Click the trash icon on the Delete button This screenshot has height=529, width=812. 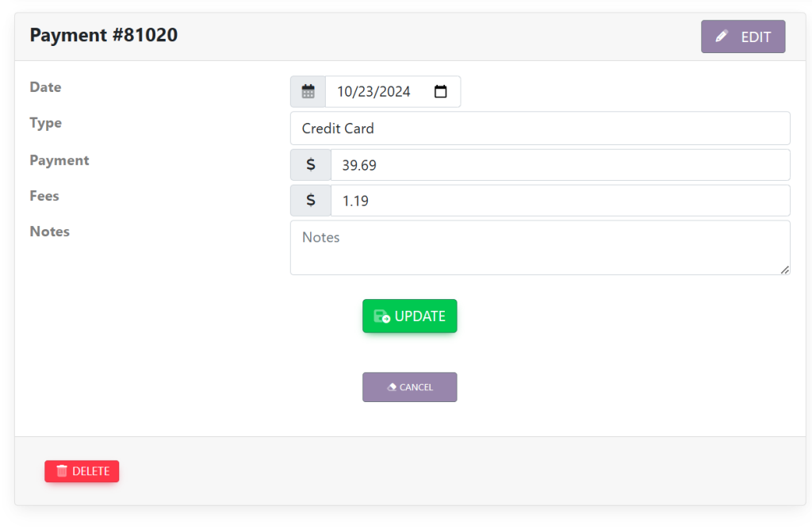62,471
